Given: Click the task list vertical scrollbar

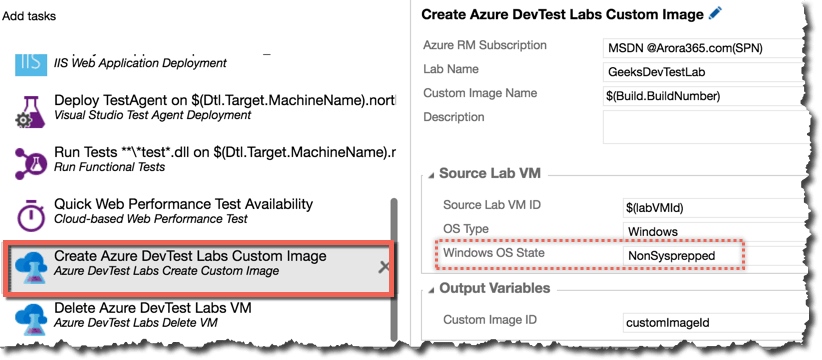Looking at the screenshot, I should point(394,269).
